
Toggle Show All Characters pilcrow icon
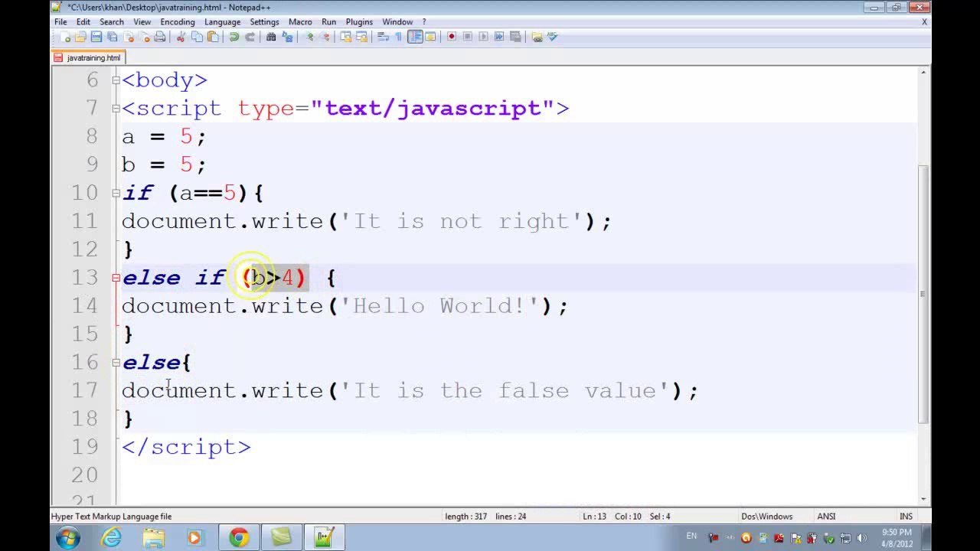[399, 37]
